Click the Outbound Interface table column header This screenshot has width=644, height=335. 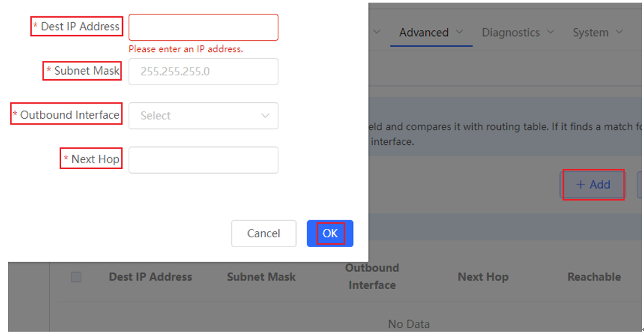click(372, 277)
